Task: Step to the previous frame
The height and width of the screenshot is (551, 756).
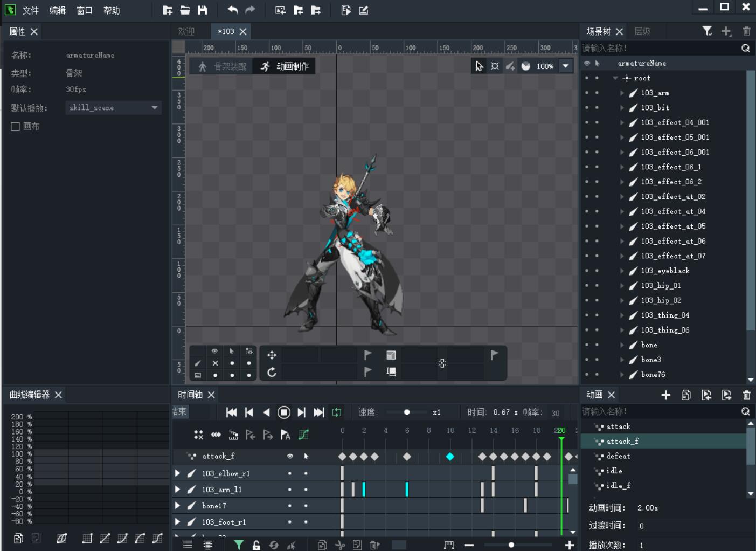Action: (249, 412)
